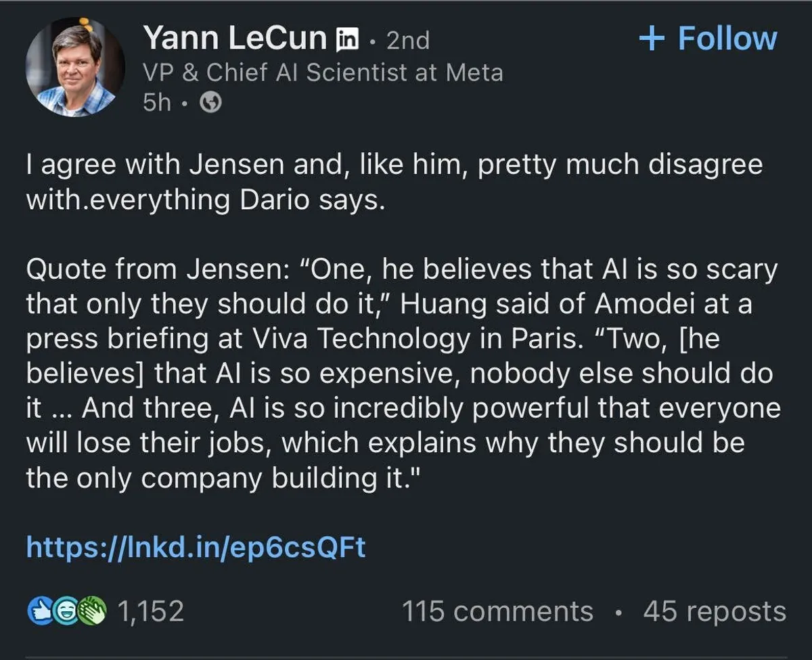Open the Yann LeCun name link
This screenshot has height=660, width=812.
[234, 39]
